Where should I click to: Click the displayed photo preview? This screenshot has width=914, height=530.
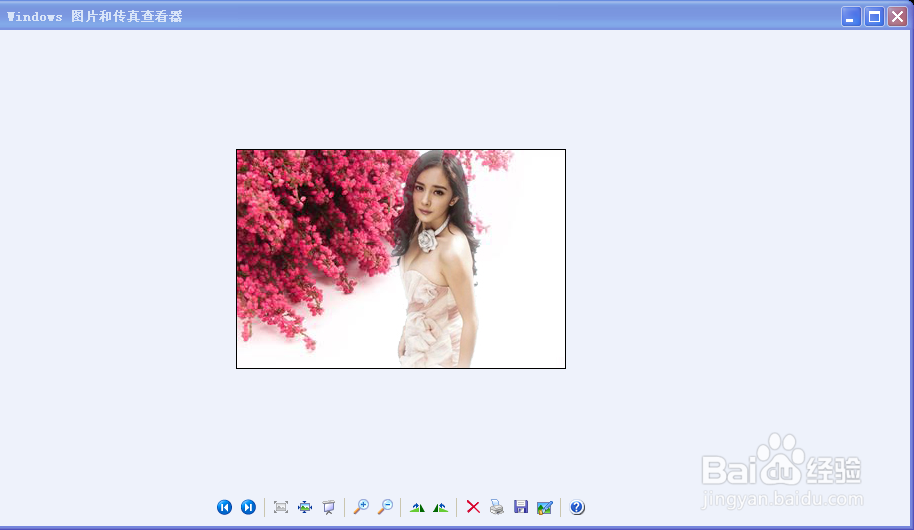point(401,259)
